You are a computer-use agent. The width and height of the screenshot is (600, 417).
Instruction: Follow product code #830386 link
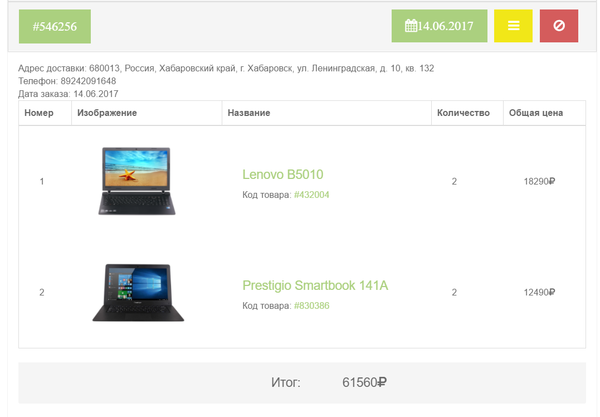pyautogui.click(x=311, y=306)
